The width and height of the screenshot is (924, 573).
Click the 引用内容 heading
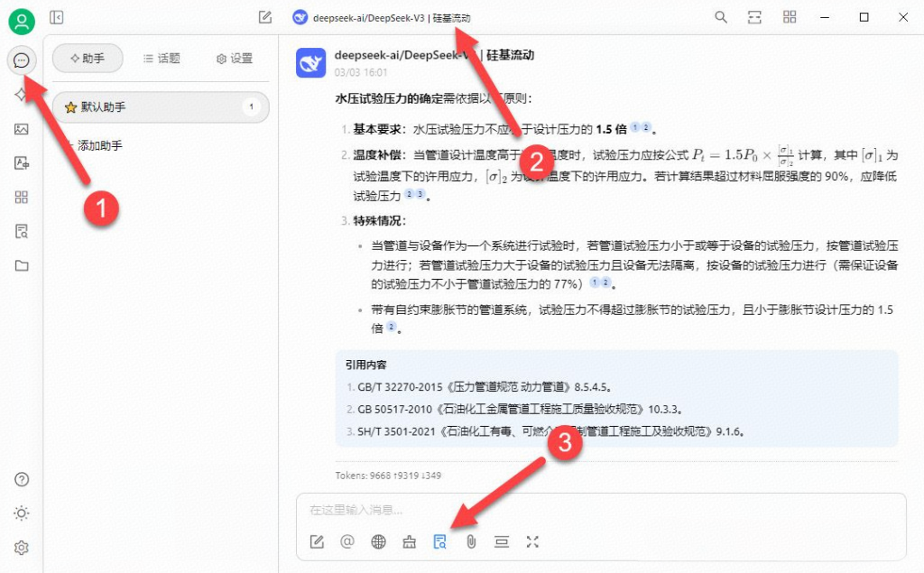pos(366,365)
